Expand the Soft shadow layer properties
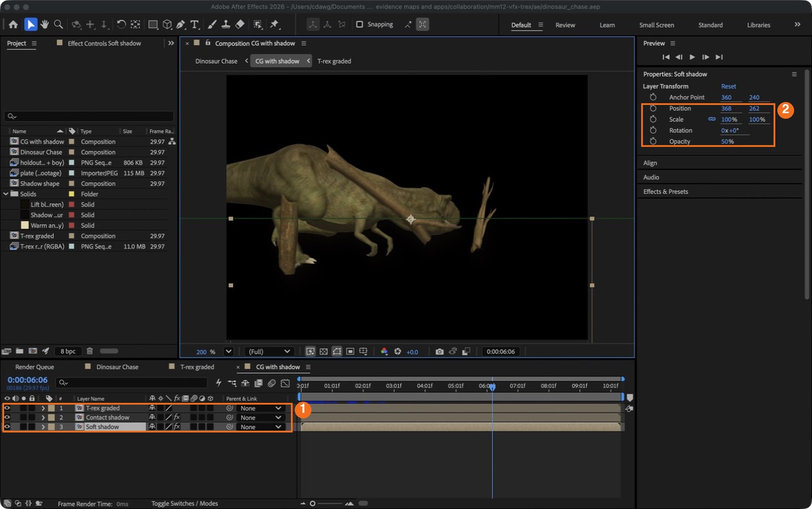812x509 pixels. pos(43,427)
